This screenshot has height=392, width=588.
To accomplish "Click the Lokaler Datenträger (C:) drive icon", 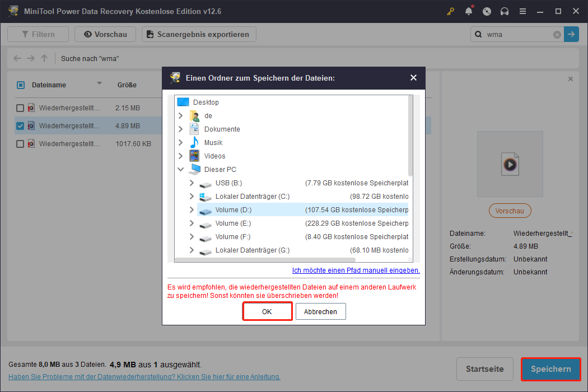I will click(206, 197).
